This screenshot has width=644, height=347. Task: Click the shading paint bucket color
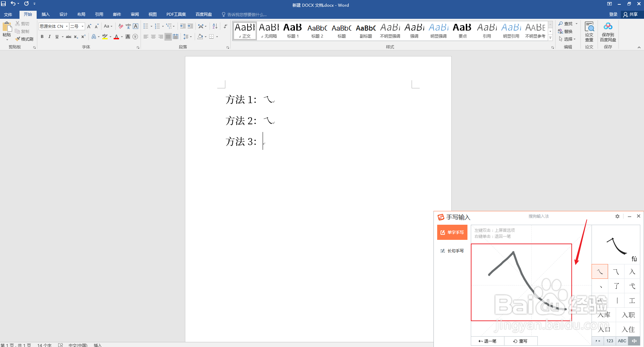tap(200, 37)
